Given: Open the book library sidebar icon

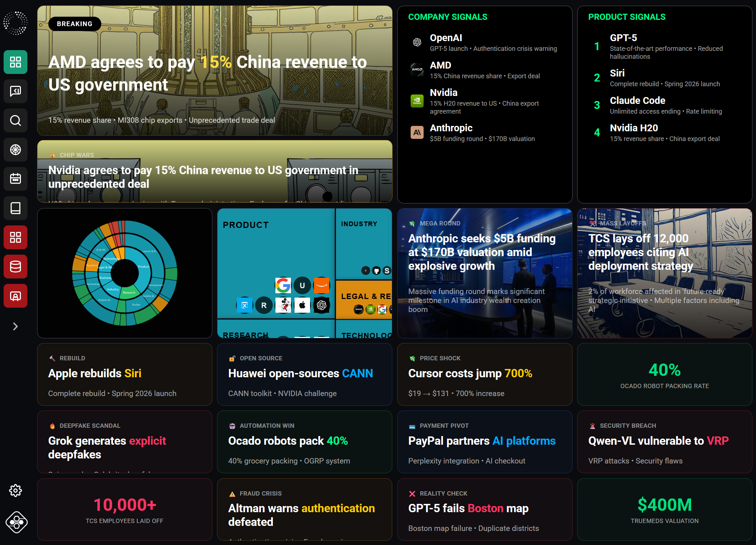Looking at the screenshot, I should coord(16,208).
